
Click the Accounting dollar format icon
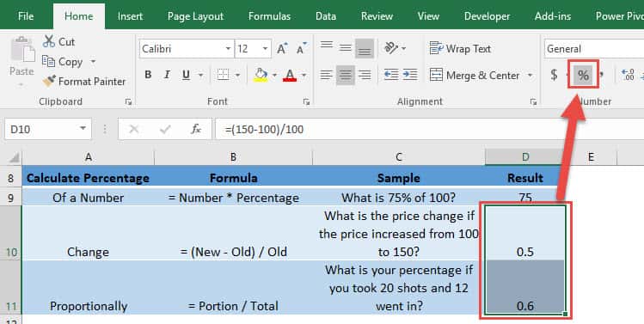(x=554, y=75)
